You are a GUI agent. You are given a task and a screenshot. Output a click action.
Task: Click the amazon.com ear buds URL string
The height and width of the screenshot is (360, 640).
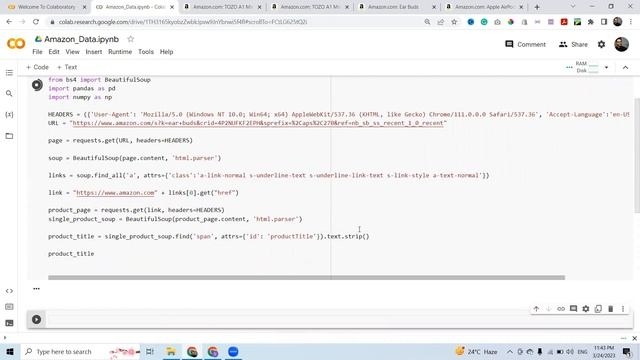point(258,123)
